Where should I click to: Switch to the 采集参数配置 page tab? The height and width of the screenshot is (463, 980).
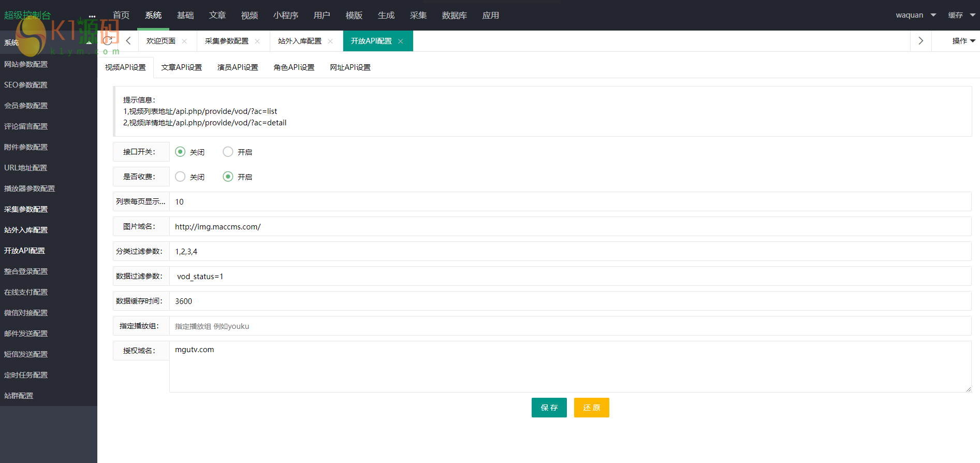227,41
